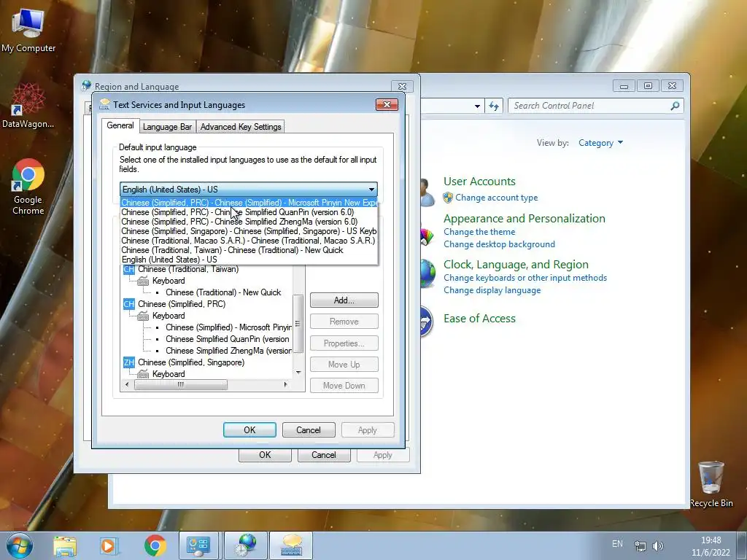747x560 pixels.
Task: Switch to Text Services taskbar button
Action: [x=290, y=545]
